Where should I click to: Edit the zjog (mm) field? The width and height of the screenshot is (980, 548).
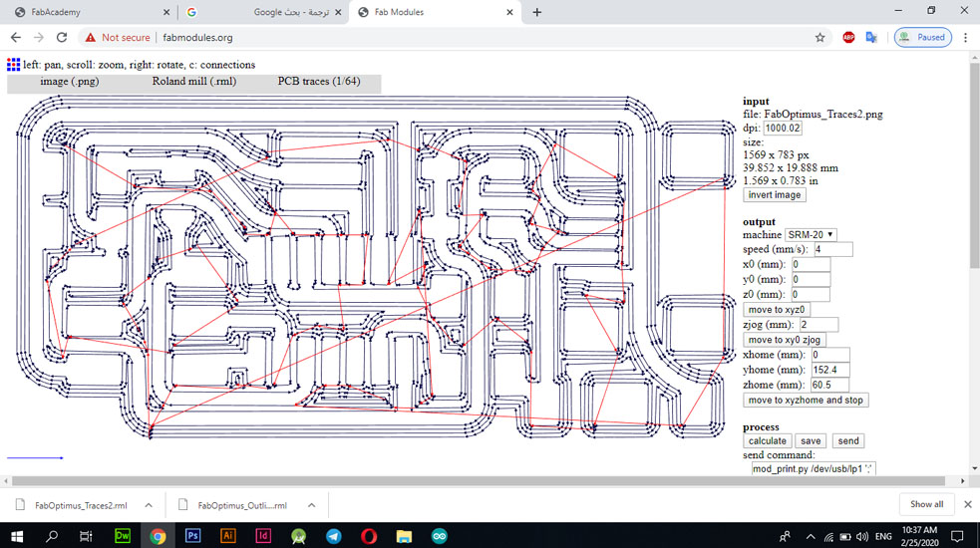pyautogui.click(x=818, y=324)
